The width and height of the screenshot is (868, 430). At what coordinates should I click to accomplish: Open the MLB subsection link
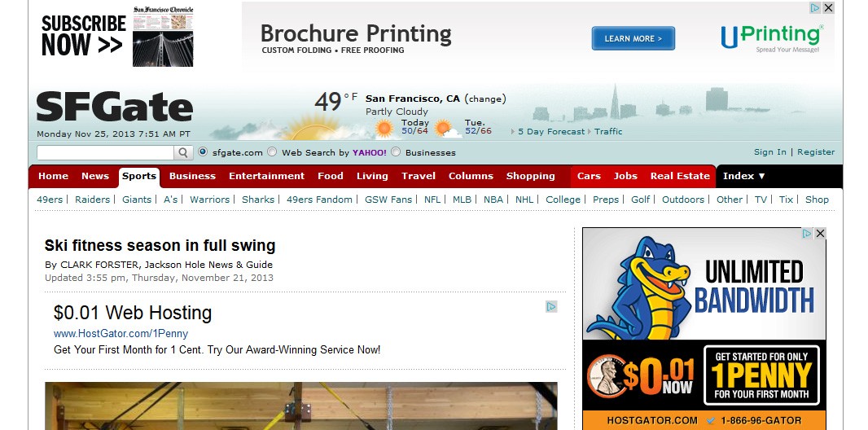[462, 200]
